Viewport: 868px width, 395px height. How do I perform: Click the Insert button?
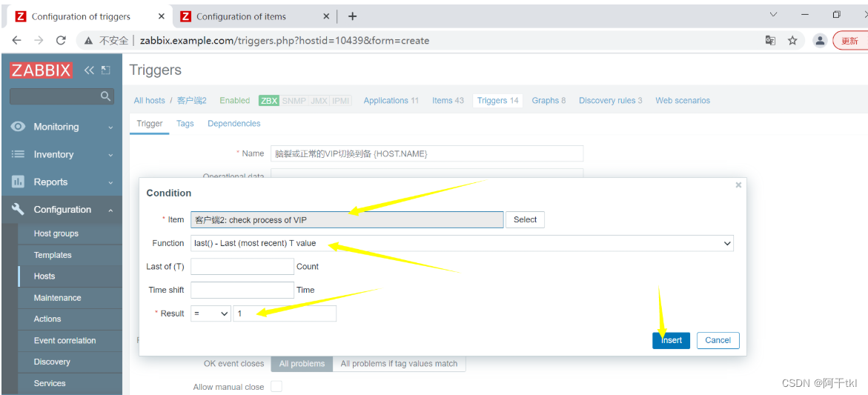pyautogui.click(x=671, y=340)
